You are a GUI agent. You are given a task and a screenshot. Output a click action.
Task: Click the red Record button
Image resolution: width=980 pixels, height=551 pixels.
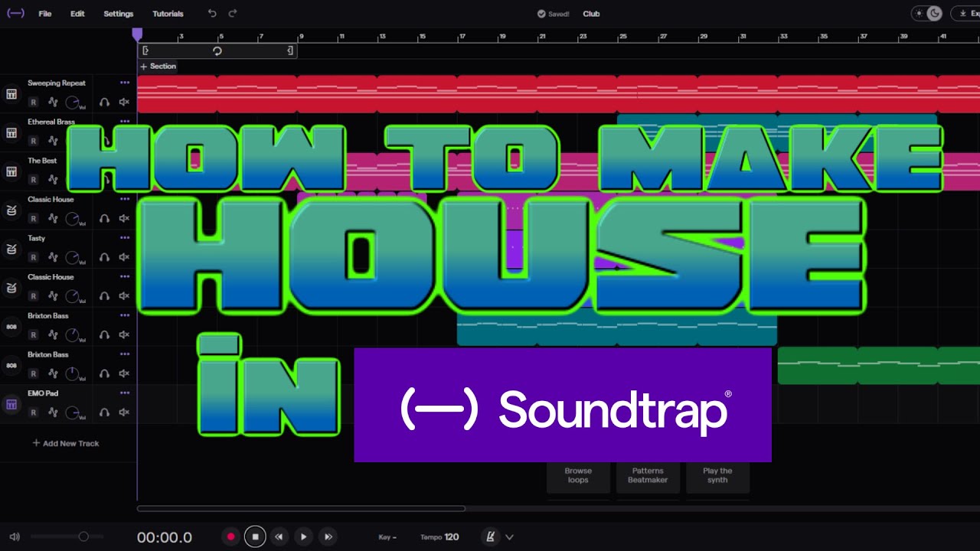coord(230,537)
